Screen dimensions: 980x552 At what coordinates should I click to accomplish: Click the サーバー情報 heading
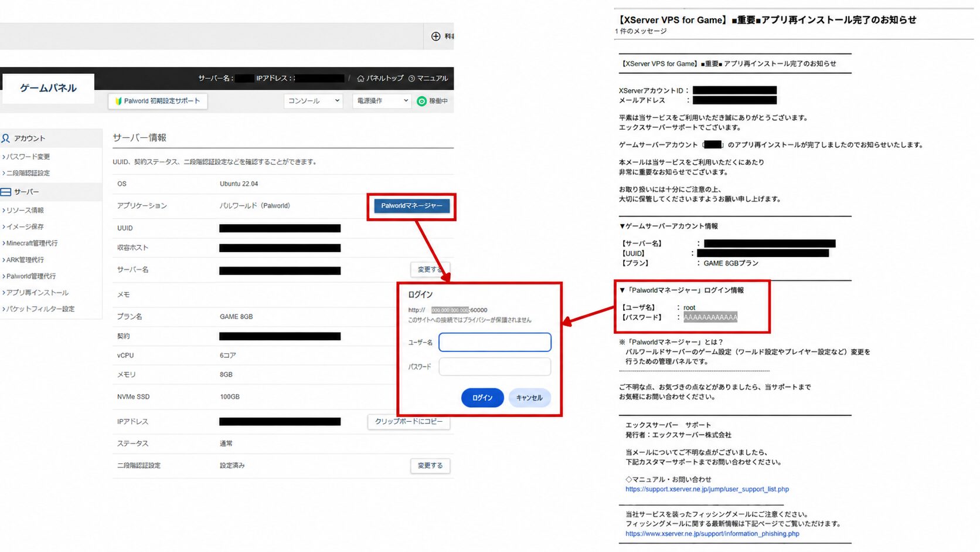click(x=139, y=138)
